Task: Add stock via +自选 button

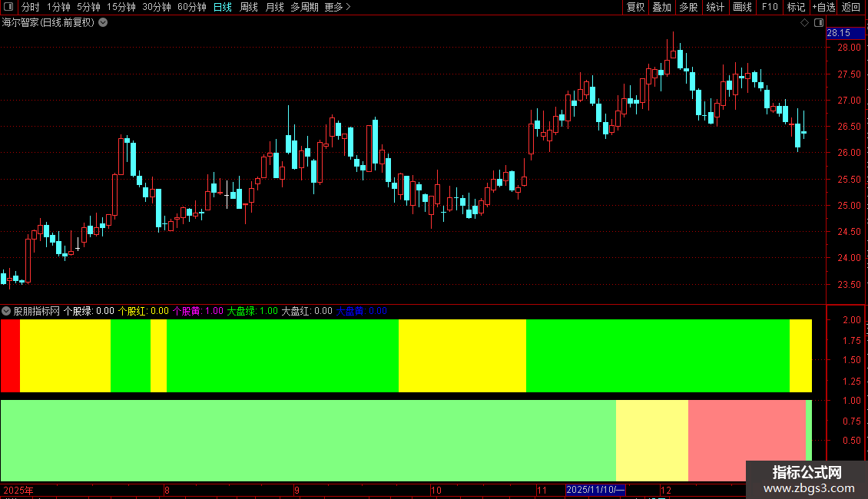Action: pos(823,7)
